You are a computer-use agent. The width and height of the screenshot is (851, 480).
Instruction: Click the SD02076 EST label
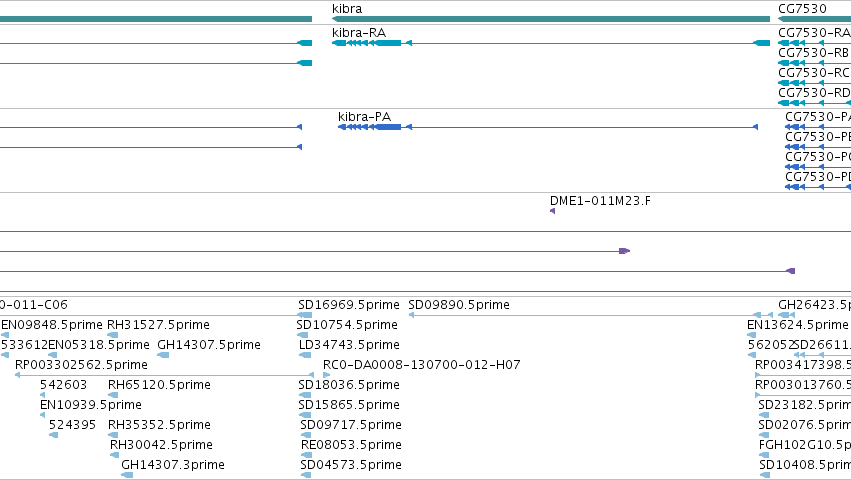point(804,425)
